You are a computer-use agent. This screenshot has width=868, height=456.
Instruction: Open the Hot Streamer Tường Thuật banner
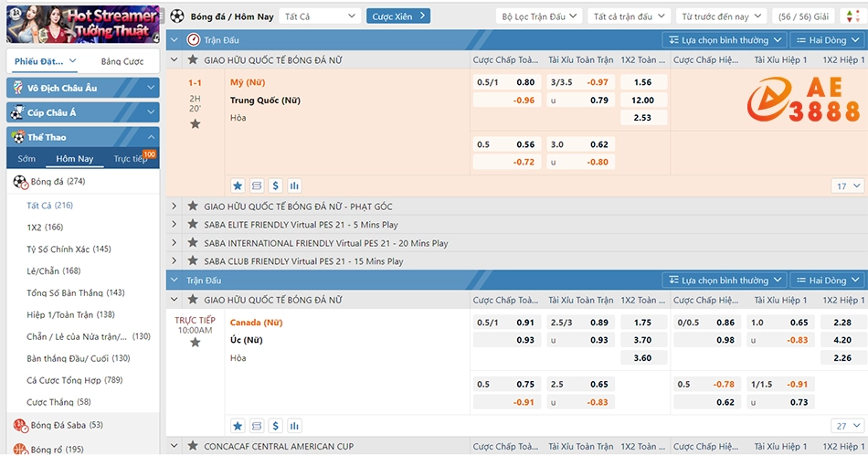[x=83, y=24]
